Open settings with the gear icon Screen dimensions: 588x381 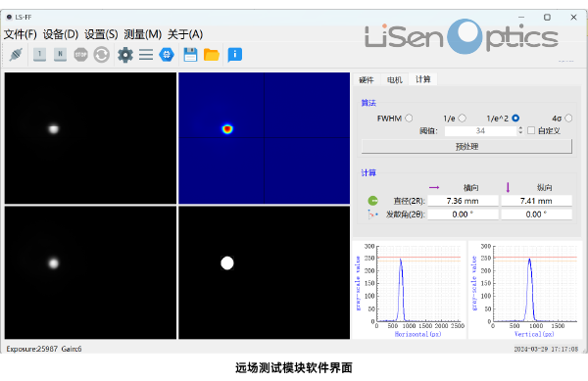tap(125, 55)
